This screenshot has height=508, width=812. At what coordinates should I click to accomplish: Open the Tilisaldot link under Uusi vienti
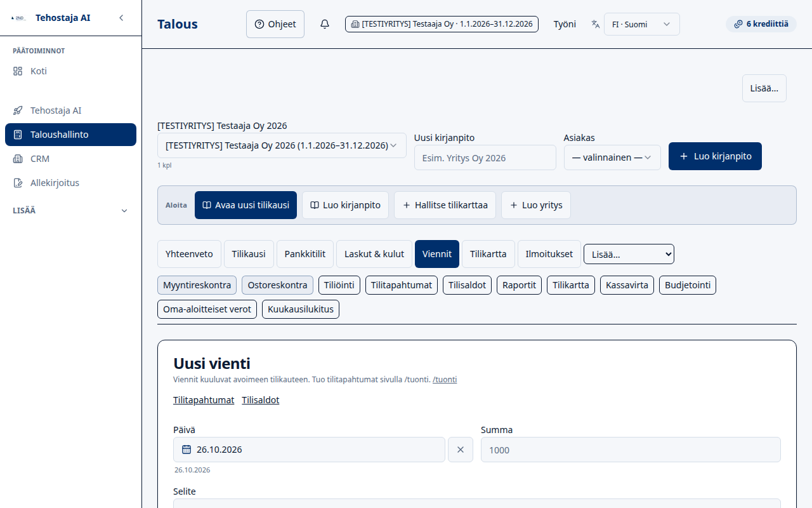click(x=261, y=400)
